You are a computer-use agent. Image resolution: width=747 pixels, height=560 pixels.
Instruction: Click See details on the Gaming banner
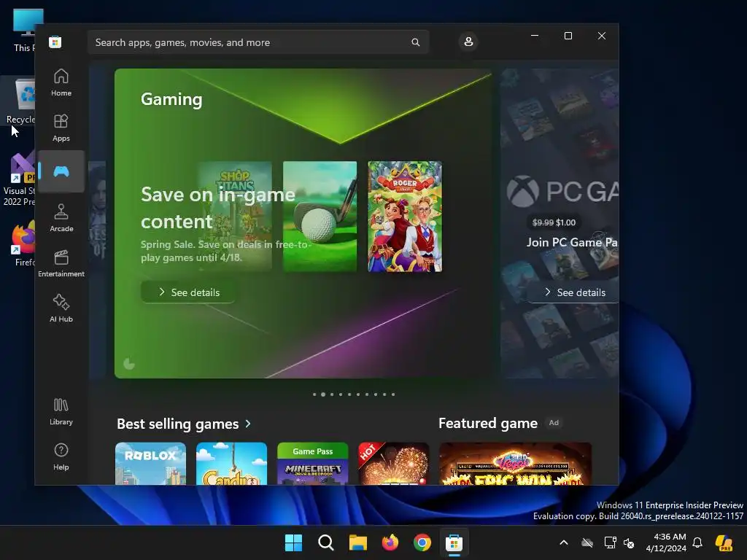coord(189,292)
